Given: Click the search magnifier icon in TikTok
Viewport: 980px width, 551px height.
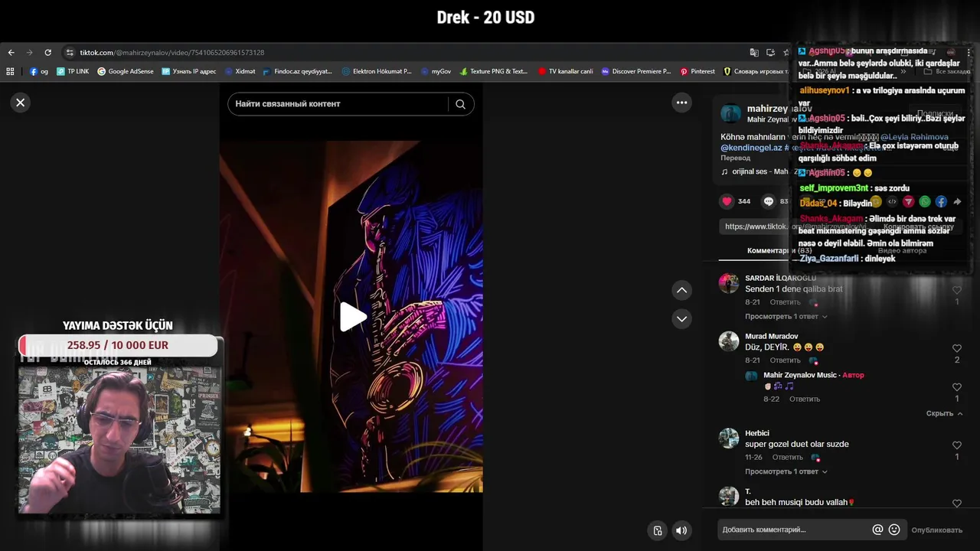Looking at the screenshot, I should (x=460, y=104).
